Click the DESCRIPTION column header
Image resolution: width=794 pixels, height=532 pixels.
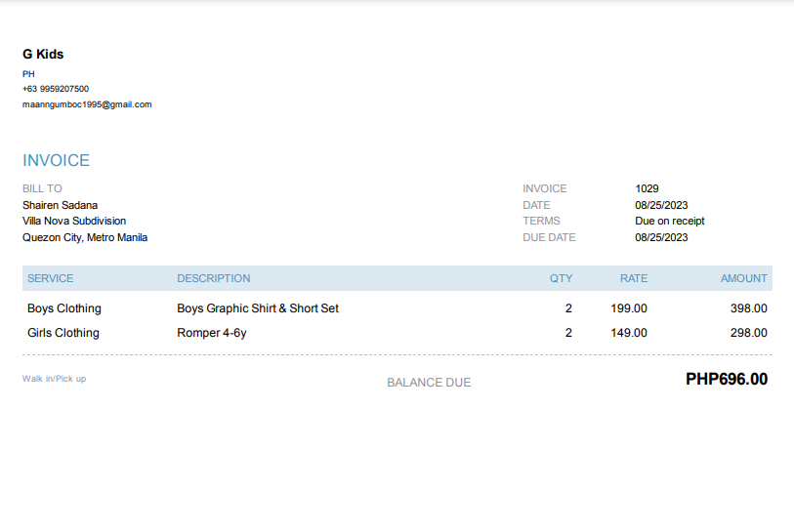tap(214, 278)
